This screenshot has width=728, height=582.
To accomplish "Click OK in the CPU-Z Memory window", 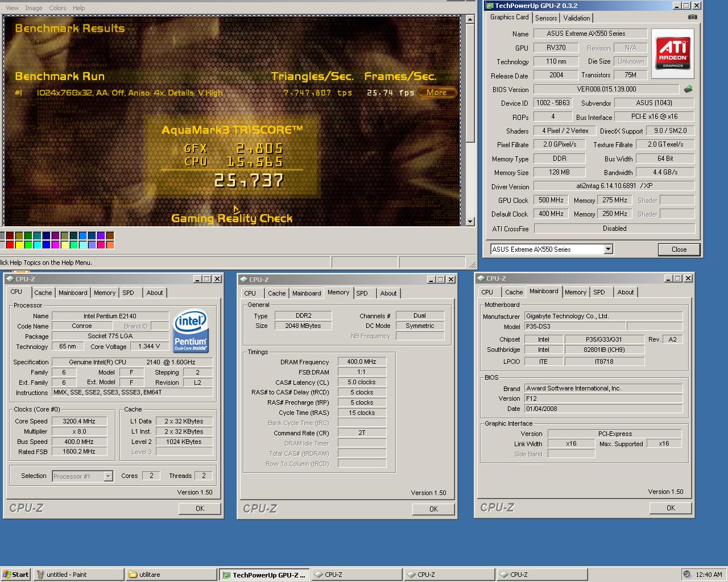I will point(433,509).
